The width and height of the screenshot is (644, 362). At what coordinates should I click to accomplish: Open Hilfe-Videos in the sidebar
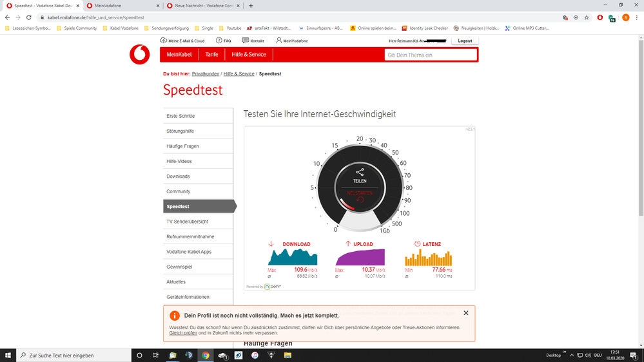tap(198, 161)
